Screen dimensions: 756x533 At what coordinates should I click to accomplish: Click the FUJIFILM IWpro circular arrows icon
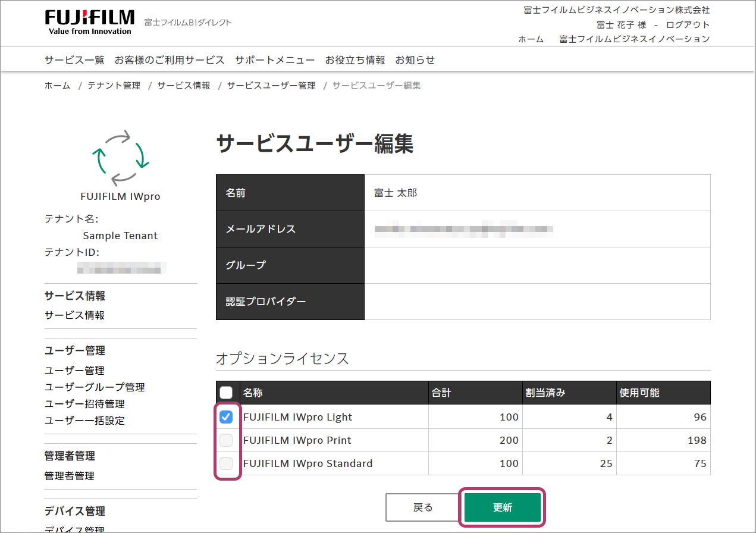point(120,157)
